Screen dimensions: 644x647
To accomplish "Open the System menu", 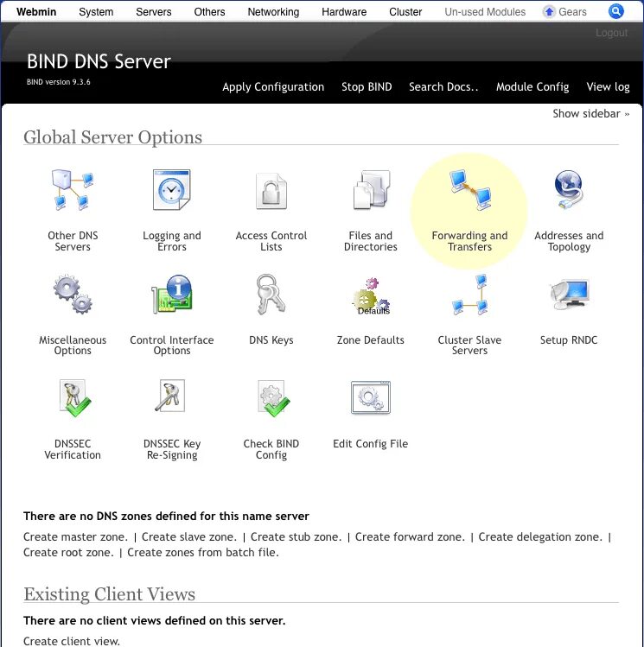I will point(96,11).
